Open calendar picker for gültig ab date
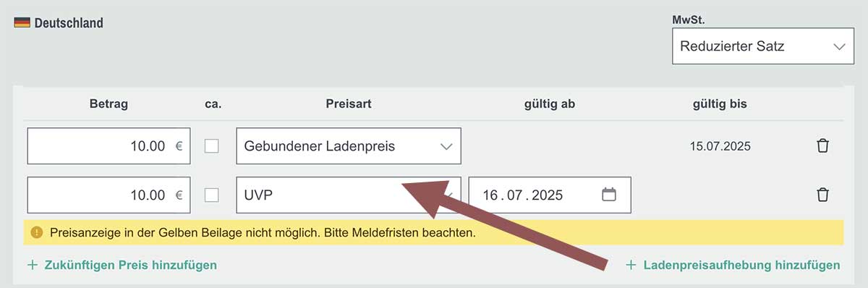The height and width of the screenshot is (288, 868). point(609,194)
